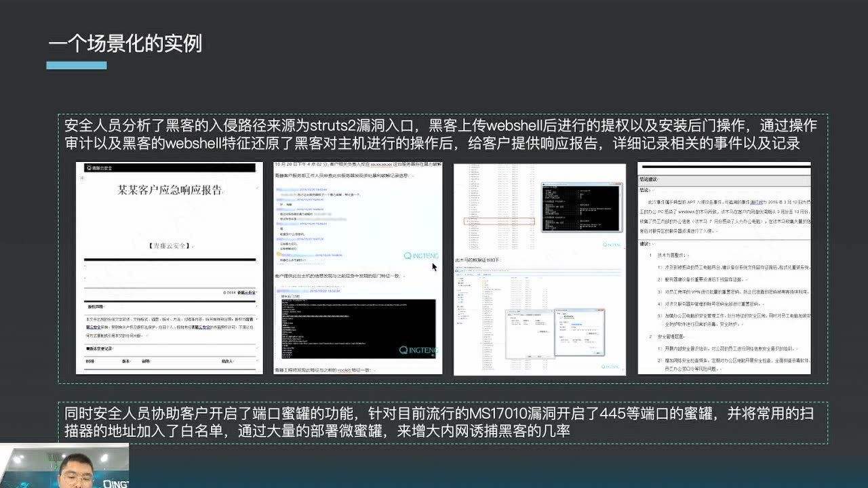Click the 【青藤云安全】 label on cover page
The width and height of the screenshot is (868, 488).
[x=170, y=245]
